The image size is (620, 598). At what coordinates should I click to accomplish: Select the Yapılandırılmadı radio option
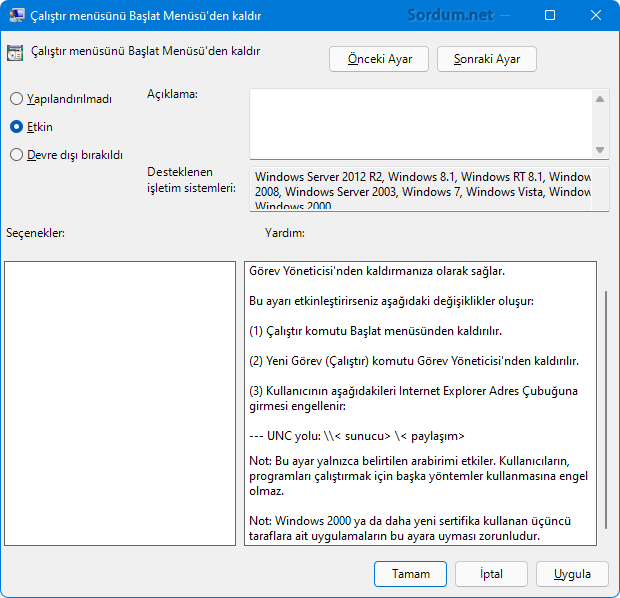[61, 98]
